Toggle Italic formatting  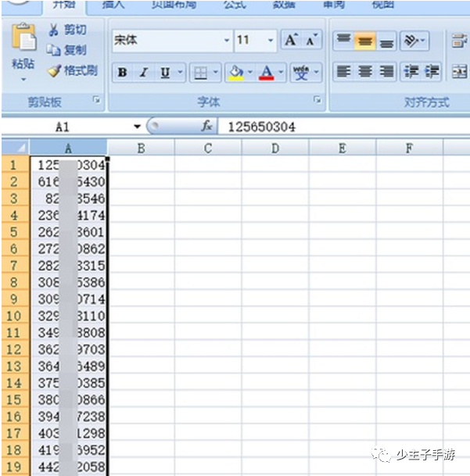point(144,73)
